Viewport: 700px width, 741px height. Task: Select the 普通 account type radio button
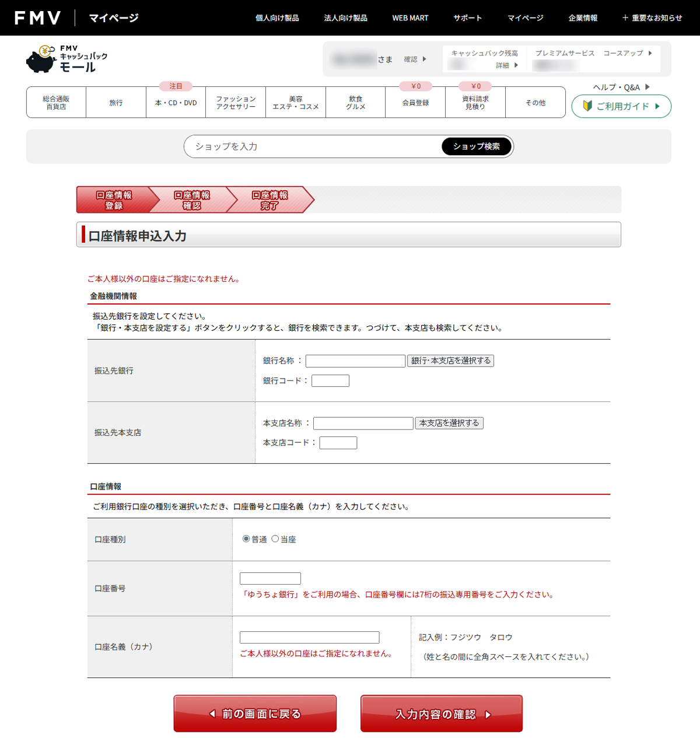[x=246, y=539]
